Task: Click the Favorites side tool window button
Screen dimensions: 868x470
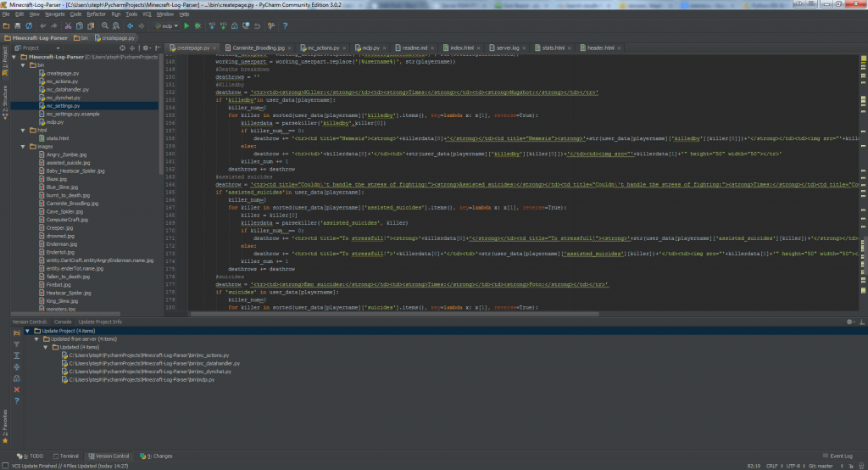Action: 5,426
